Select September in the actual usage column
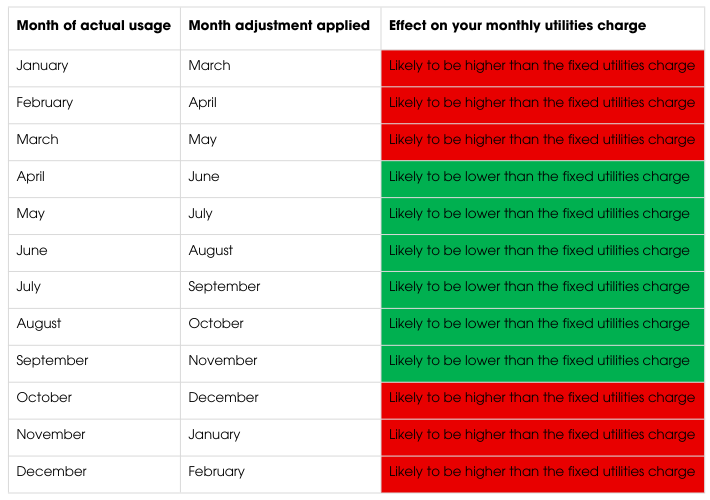 [52, 361]
